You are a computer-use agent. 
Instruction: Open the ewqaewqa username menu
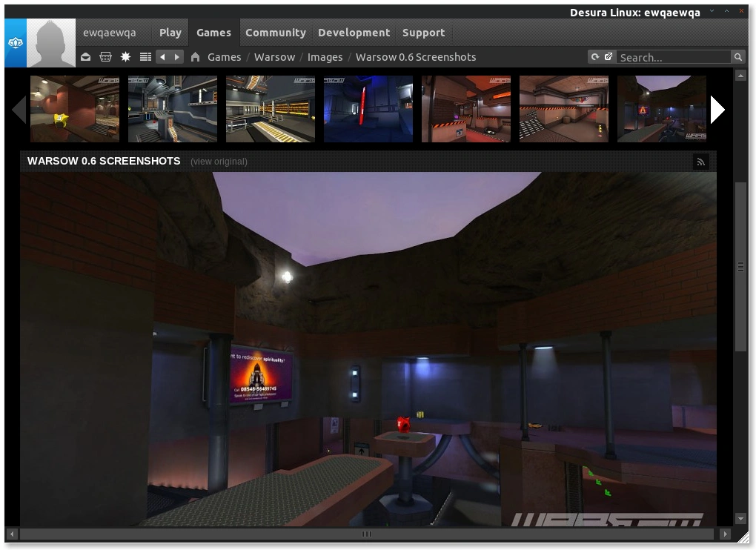pyautogui.click(x=110, y=33)
